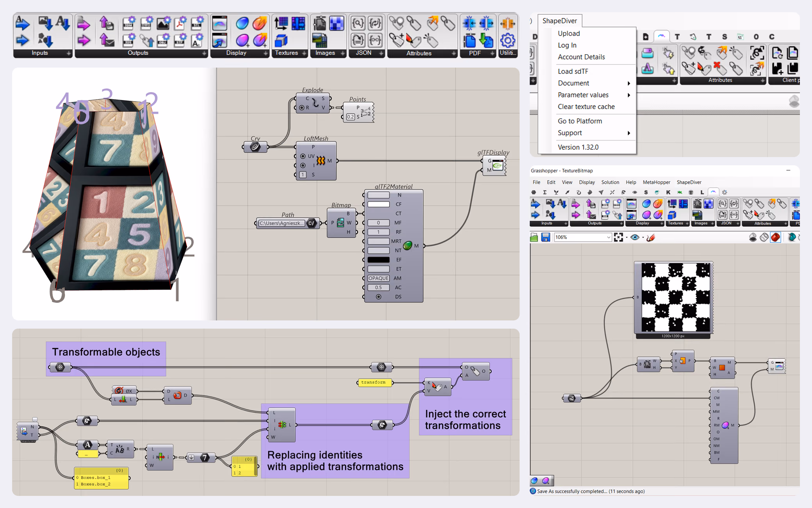The width and height of the screenshot is (812, 508).
Task: Click the Zoom Extents frame icon
Action: (x=618, y=237)
